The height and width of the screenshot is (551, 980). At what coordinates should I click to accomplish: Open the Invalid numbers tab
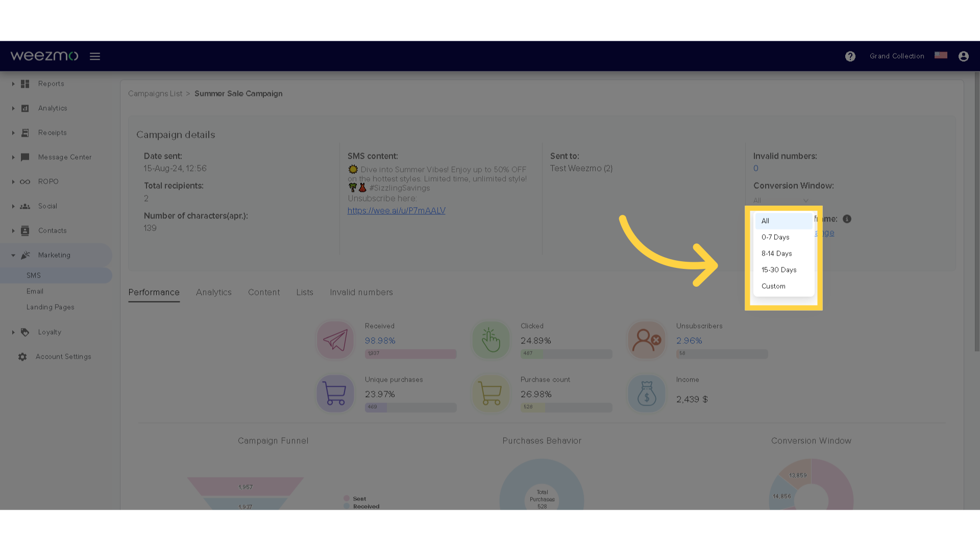[x=361, y=292]
